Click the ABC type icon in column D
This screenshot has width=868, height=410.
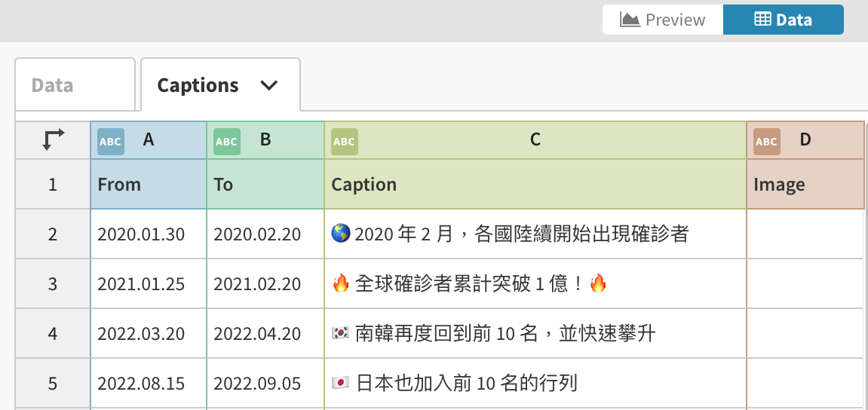[x=766, y=141]
